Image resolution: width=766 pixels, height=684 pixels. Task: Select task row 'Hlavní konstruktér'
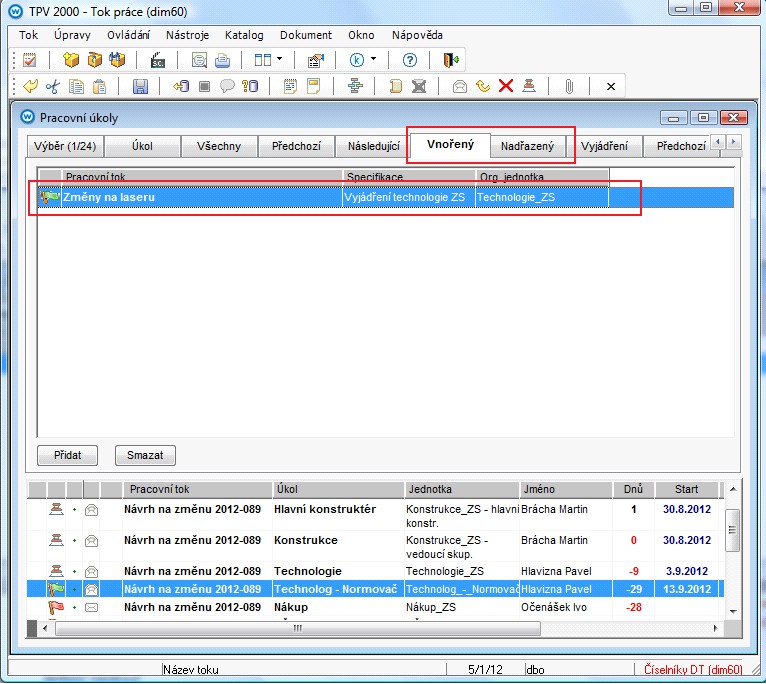coord(373,515)
